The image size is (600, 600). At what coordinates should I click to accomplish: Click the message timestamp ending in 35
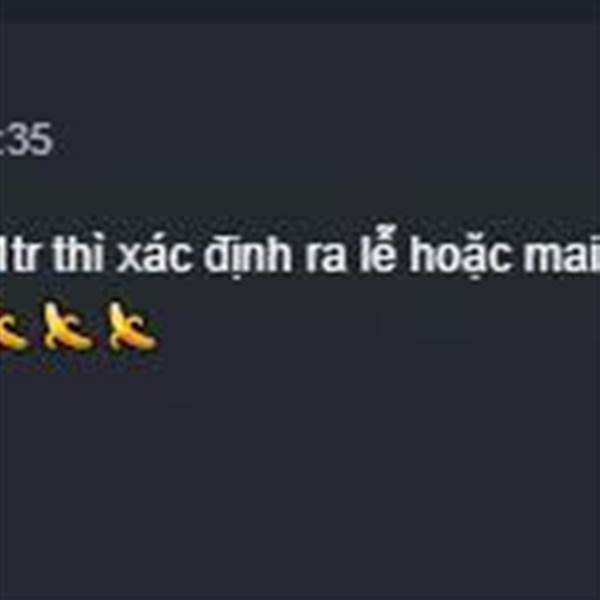click(26, 139)
